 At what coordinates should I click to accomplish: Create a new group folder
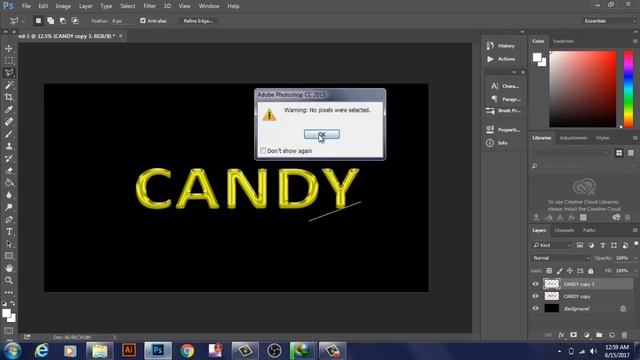(599, 335)
